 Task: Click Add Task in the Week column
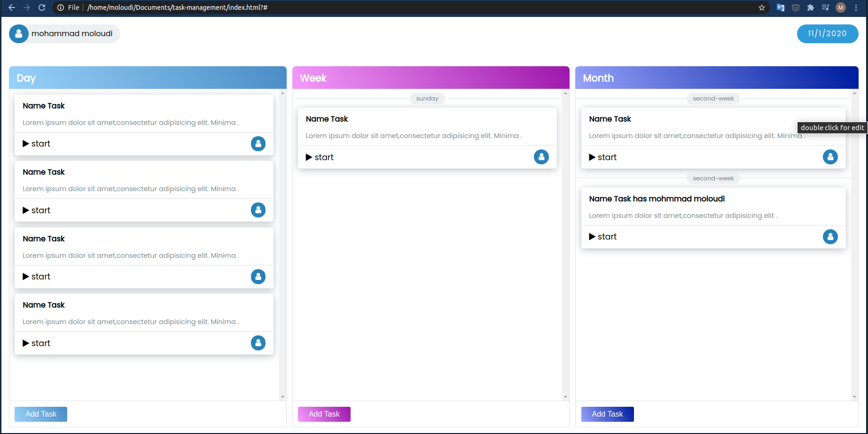[x=324, y=414]
